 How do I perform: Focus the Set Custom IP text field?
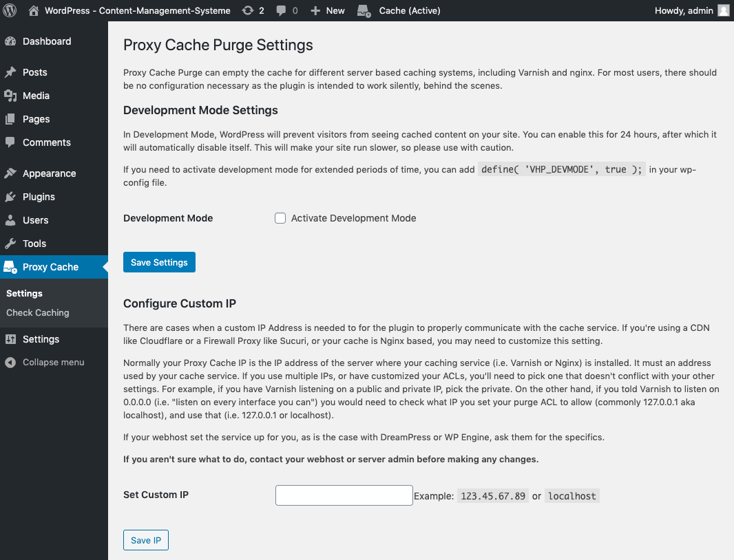[x=344, y=495]
